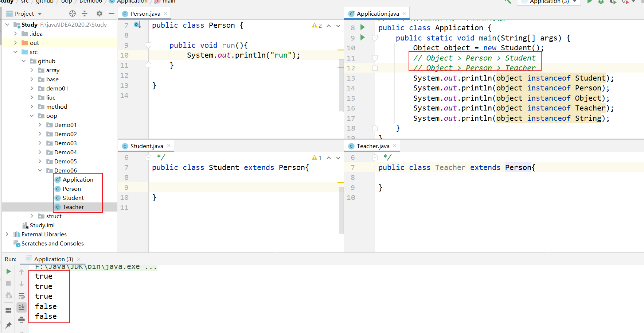Click the run gutter arrow beside main method
644x333 pixels.
362,37
